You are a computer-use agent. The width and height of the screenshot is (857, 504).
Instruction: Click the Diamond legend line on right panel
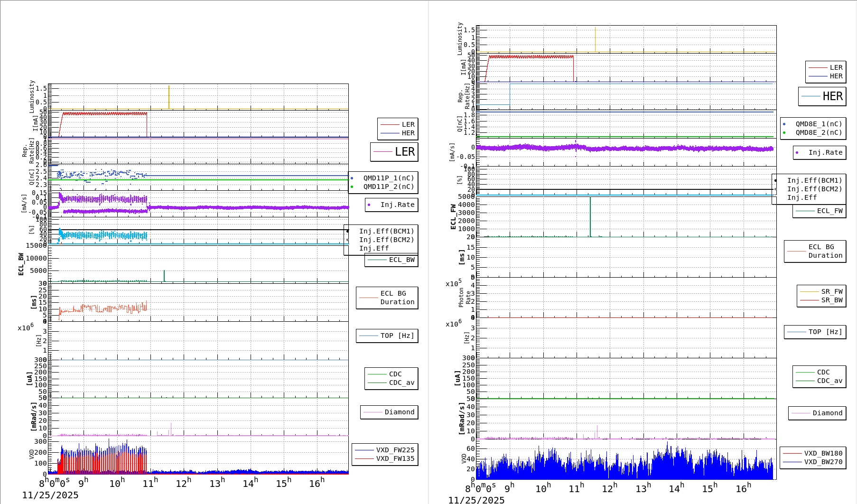[x=801, y=413]
